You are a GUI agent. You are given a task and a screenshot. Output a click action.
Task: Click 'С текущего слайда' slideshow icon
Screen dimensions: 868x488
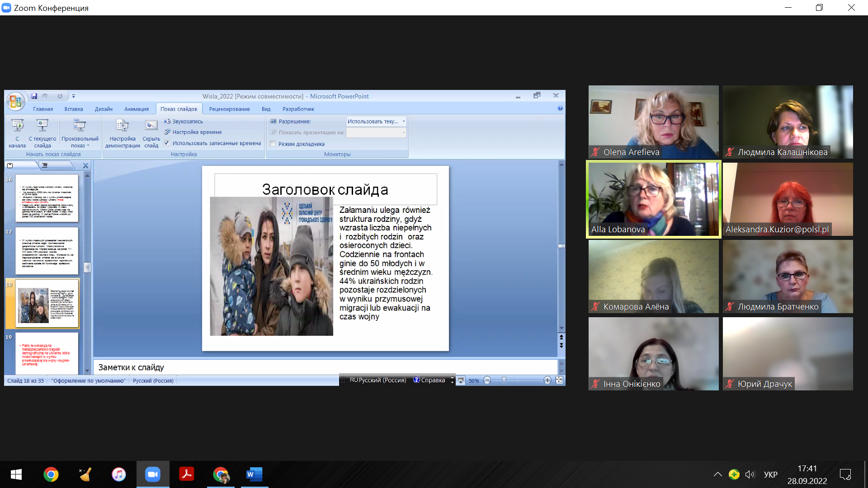pos(42,126)
